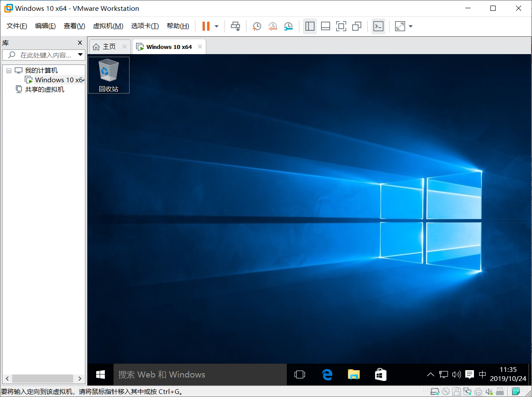Image resolution: width=532 pixels, height=397 pixels.
Task: Click the library horizontal scrollbar thumb
Action: [42, 379]
